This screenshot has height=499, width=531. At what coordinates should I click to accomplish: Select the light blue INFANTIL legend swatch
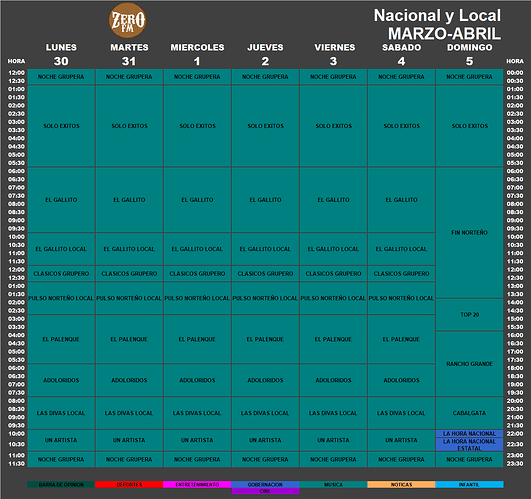click(x=469, y=484)
